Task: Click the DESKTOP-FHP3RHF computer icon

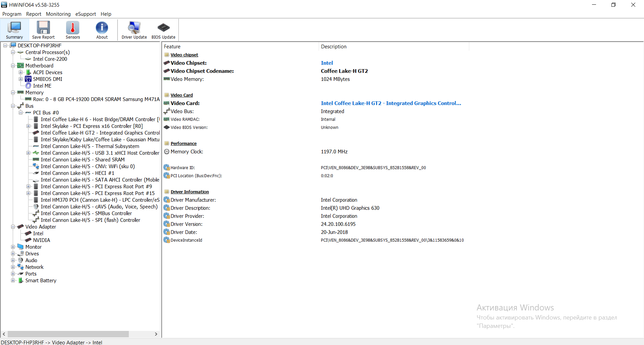Action: click(x=13, y=45)
